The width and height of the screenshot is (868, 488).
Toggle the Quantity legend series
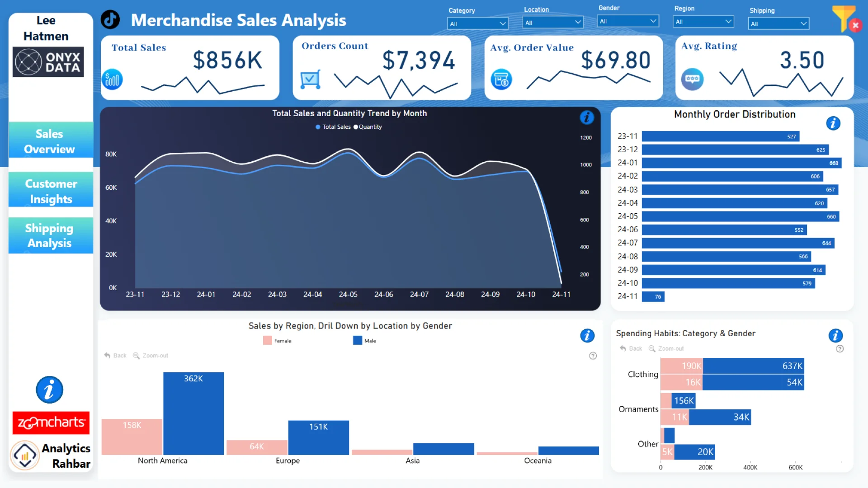368,127
